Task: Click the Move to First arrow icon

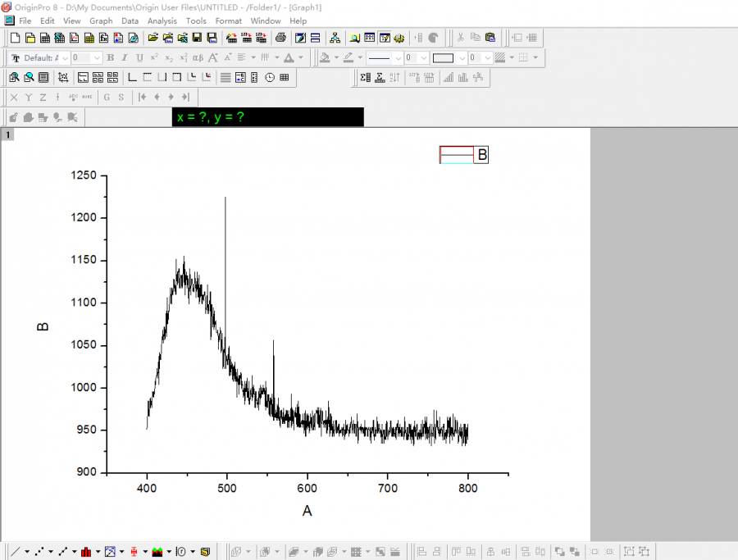Action: [142, 97]
